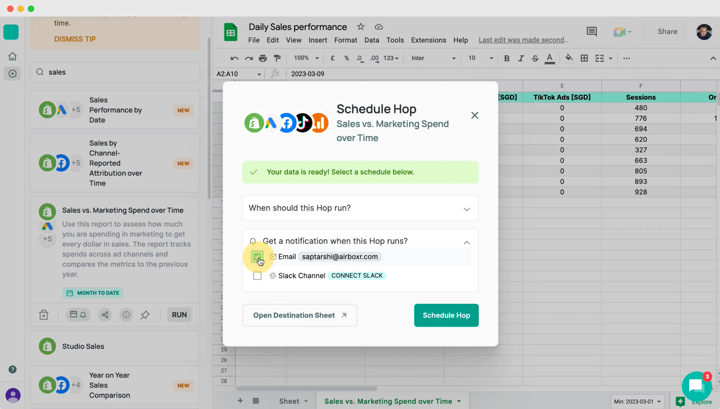Open the Sales vs. Marketing Spend over Time tab
720x409 pixels.
click(393, 401)
